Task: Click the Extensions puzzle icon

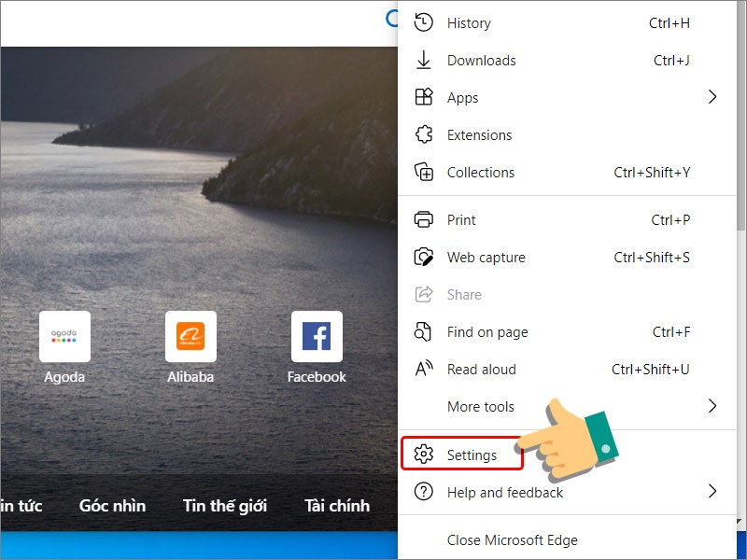Action: 424,134
